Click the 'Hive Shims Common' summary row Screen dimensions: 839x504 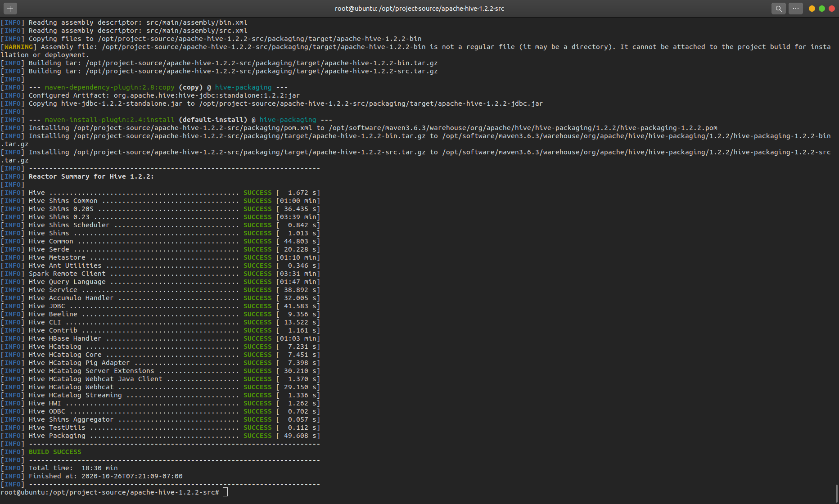click(x=161, y=201)
